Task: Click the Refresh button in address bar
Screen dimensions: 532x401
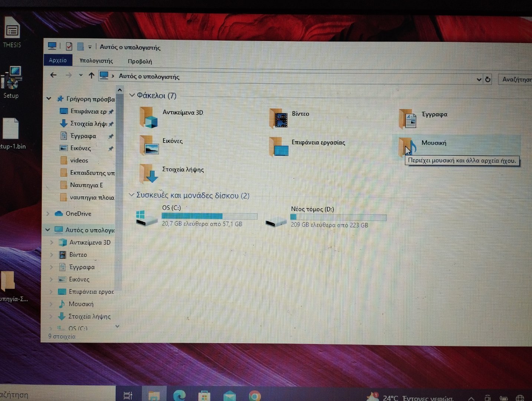Action: (x=488, y=79)
